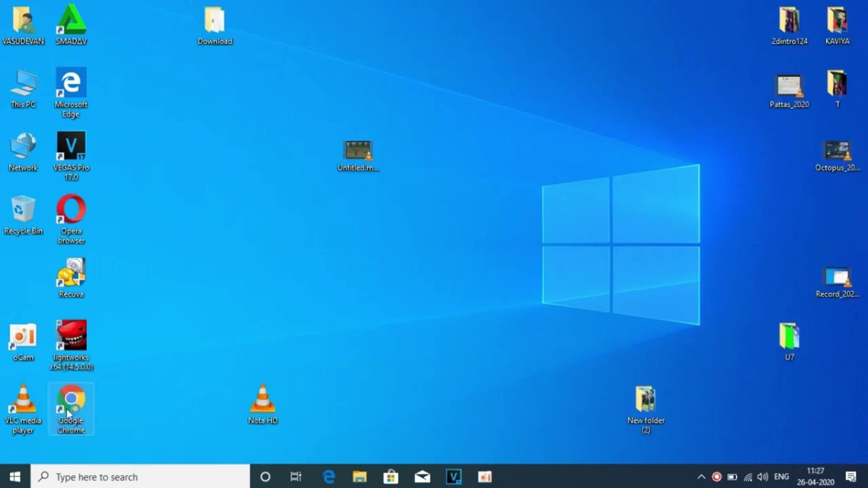Select the This PC desktop icon
868x488 pixels.
(x=23, y=89)
